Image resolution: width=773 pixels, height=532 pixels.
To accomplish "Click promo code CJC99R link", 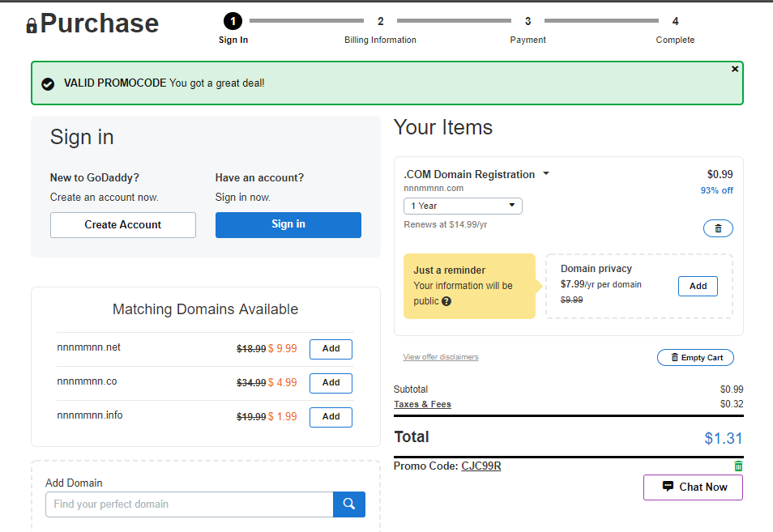I will (481, 466).
